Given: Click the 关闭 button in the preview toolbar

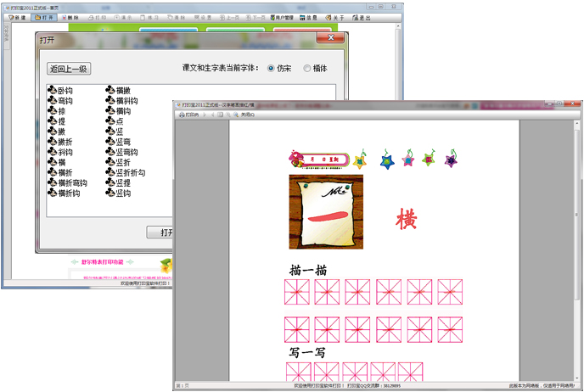Looking at the screenshot, I should [x=246, y=114].
